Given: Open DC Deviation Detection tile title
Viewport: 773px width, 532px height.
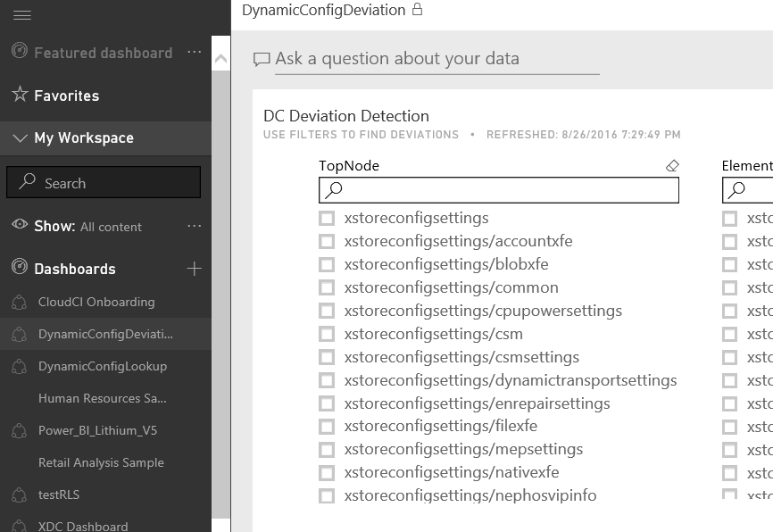Looking at the screenshot, I should 346,116.
